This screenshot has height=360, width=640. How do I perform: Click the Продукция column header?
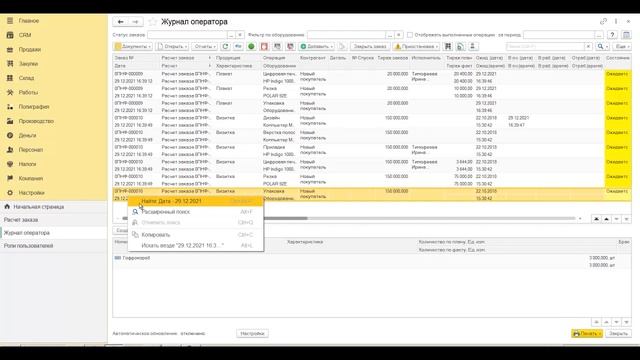238,58
